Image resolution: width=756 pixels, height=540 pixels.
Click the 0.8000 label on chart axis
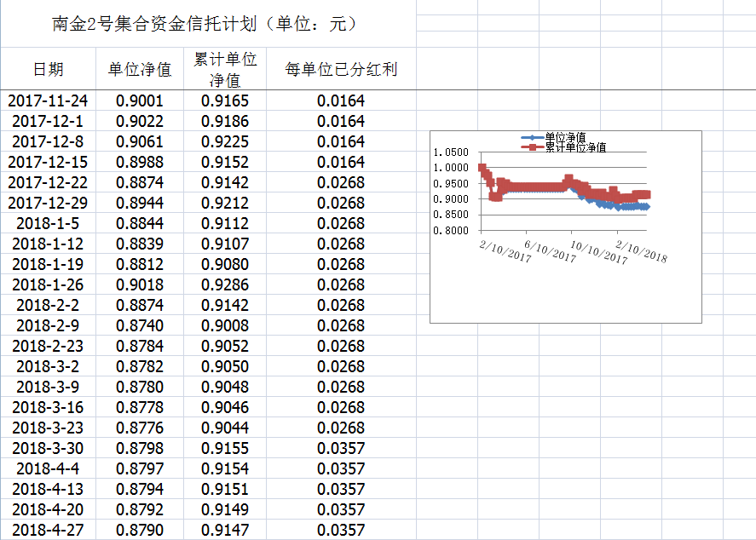pos(451,231)
